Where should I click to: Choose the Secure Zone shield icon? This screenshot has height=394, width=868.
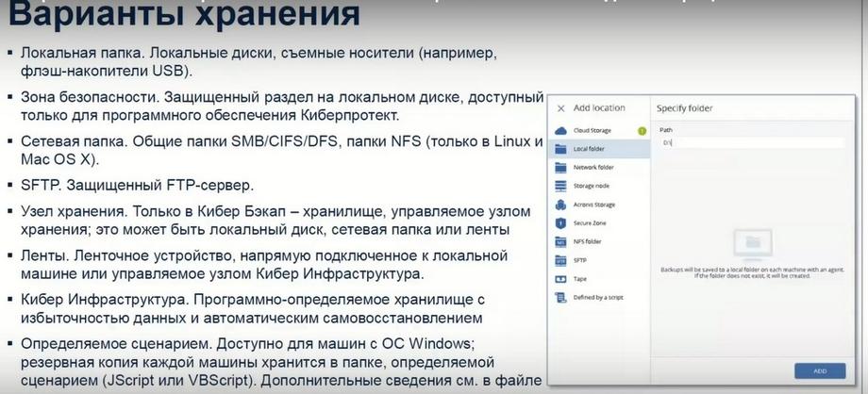tap(560, 223)
